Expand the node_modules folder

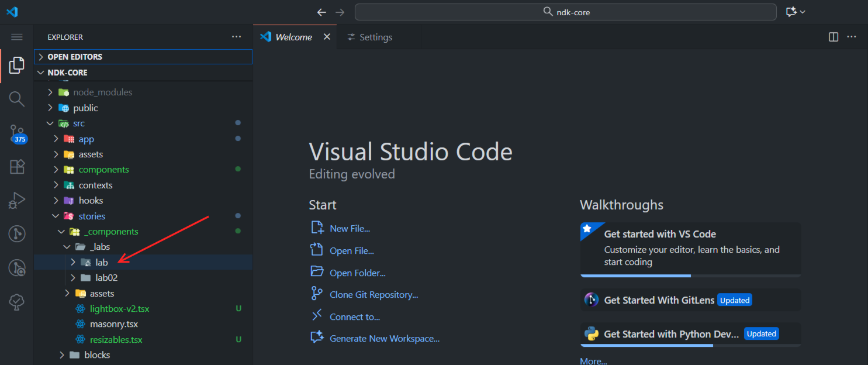coord(102,92)
